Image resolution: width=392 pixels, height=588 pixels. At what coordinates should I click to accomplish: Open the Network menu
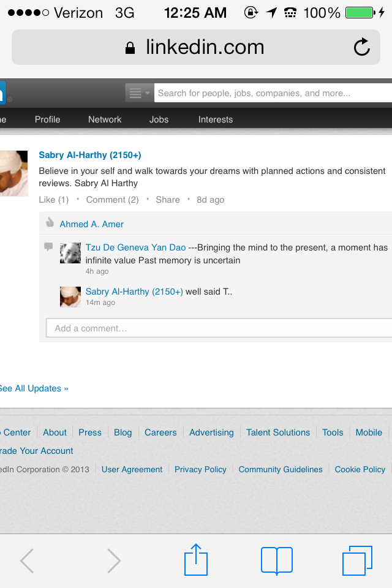[x=105, y=119]
